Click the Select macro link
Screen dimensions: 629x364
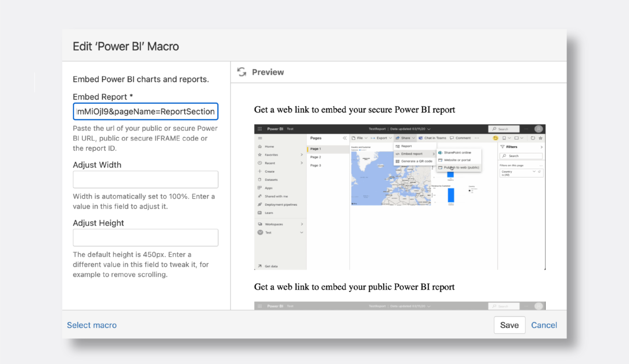[92, 325]
